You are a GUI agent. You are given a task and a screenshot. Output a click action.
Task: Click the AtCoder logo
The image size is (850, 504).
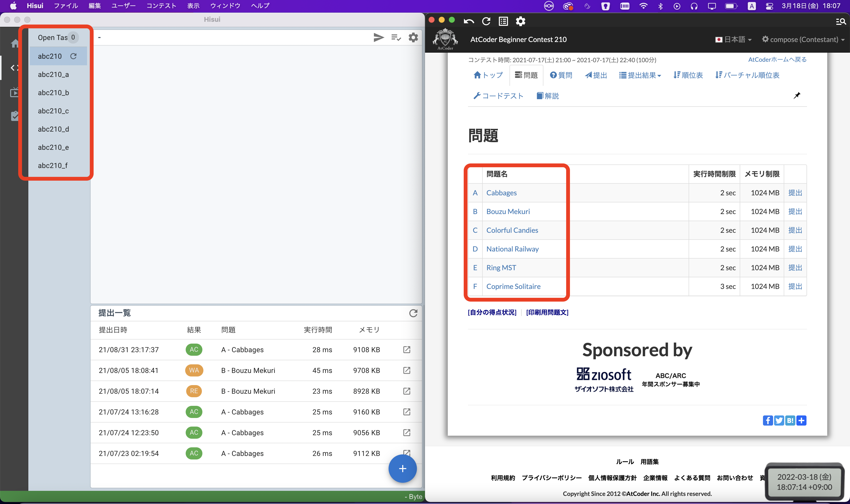445,39
